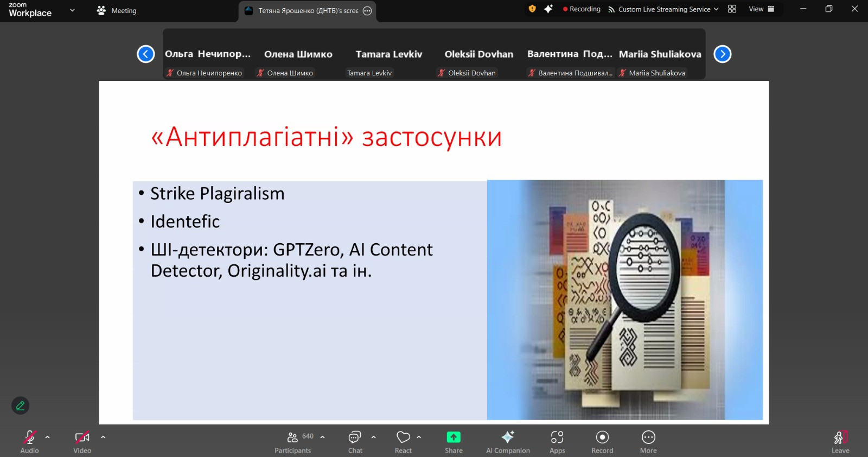Viewport: 868px width, 457px height.
Task: Open the Apps panel
Action: pos(557,441)
